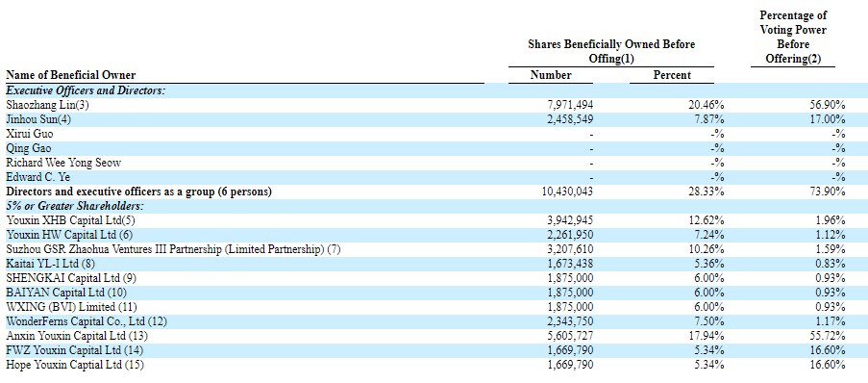The height and width of the screenshot is (383, 868).
Task: Click share number 3,942,945
Action: (x=570, y=220)
